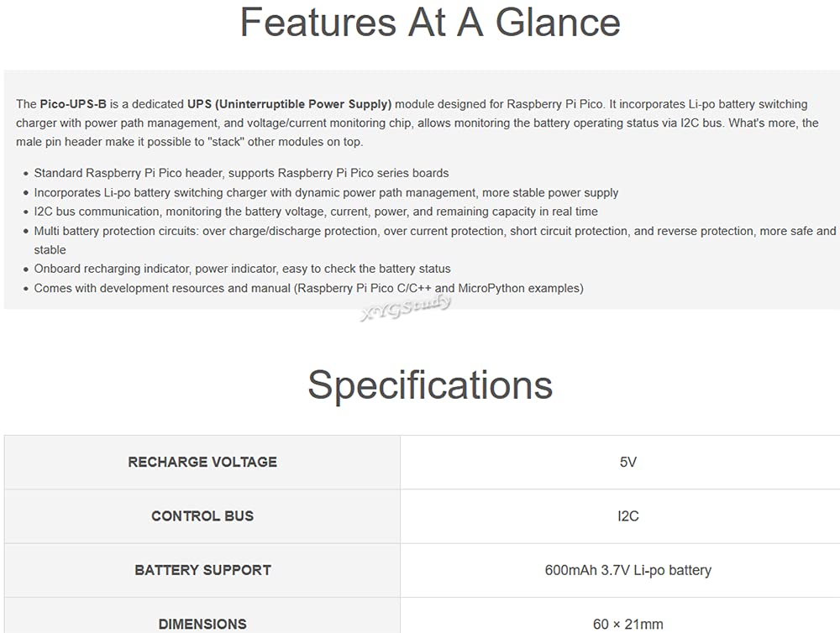Screen dimensions: 840x633
Task: Click the dynamic power path management bullet
Action: [x=326, y=193]
